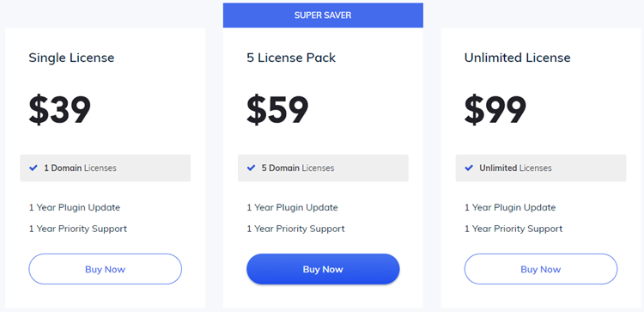Screen dimensions: 644x312
Task: Select the 5 Domain Licenses row
Action: [x=323, y=168]
